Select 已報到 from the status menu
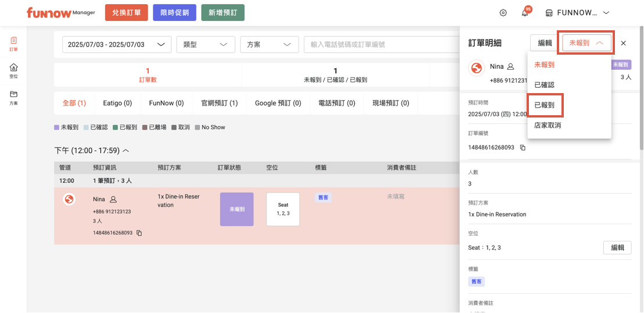644x313 pixels. pyautogui.click(x=545, y=105)
